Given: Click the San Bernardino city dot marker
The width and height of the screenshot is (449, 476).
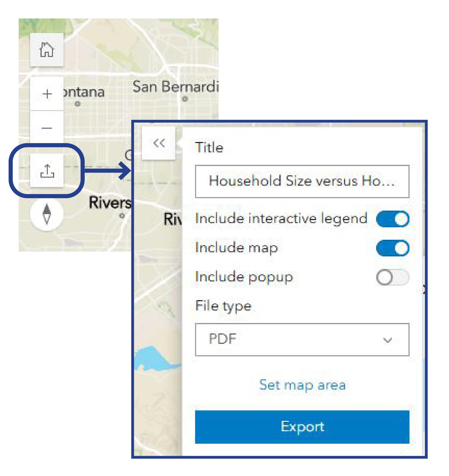Looking at the screenshot, I should [185, 99].
